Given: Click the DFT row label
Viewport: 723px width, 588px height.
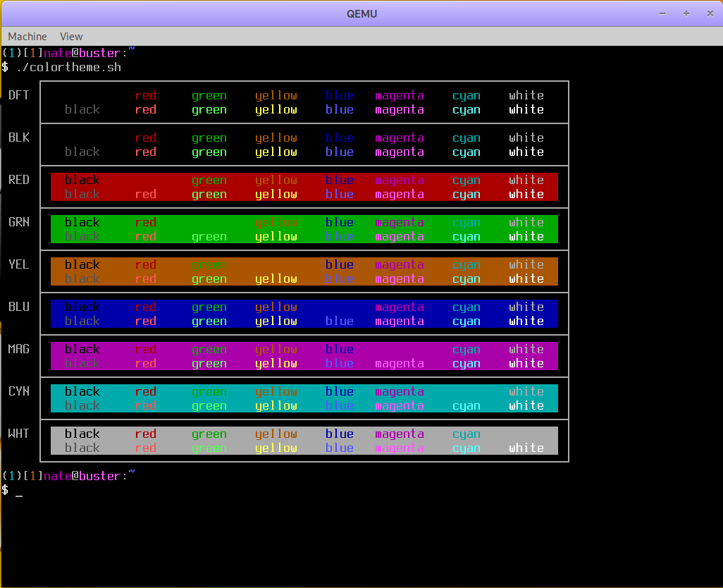Looking at the screenshot, I should 18,95.
